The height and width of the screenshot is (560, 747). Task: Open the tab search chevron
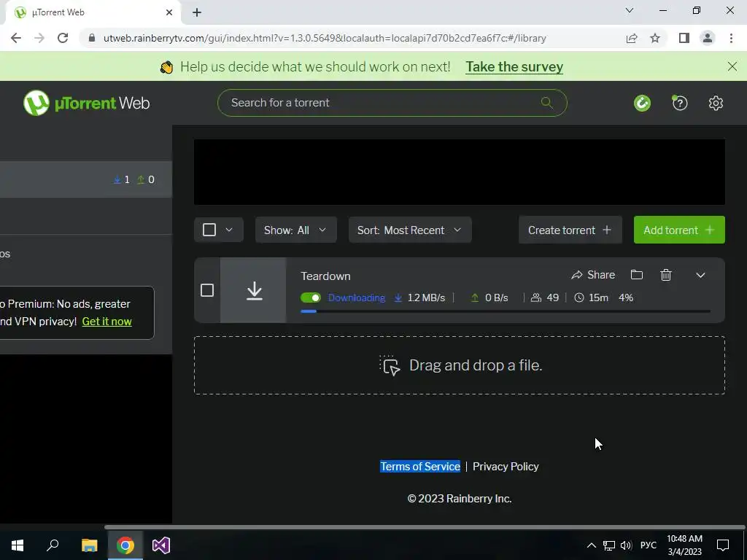click(x=630, y=10)
